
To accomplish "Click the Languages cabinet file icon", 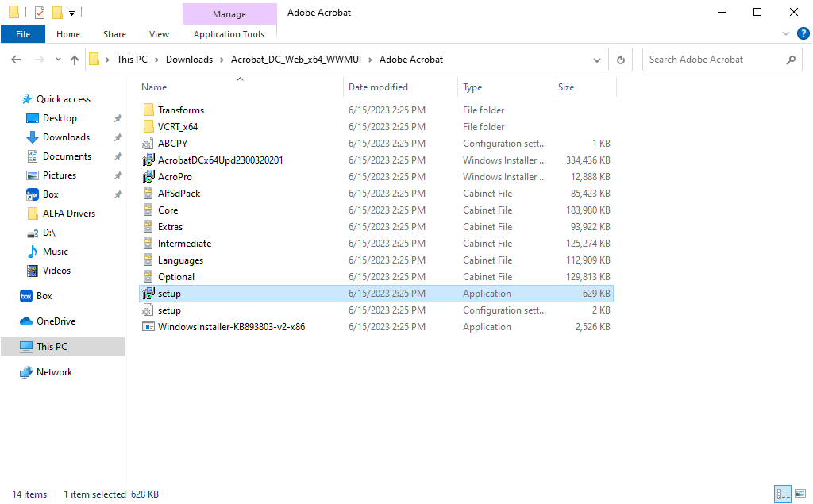I will click(x=148, y=260).
